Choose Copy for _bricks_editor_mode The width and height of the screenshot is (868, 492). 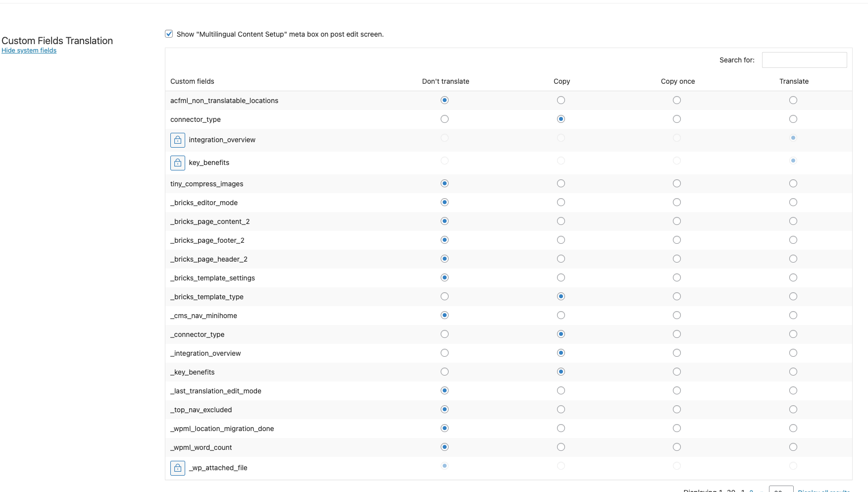(561, 202)
